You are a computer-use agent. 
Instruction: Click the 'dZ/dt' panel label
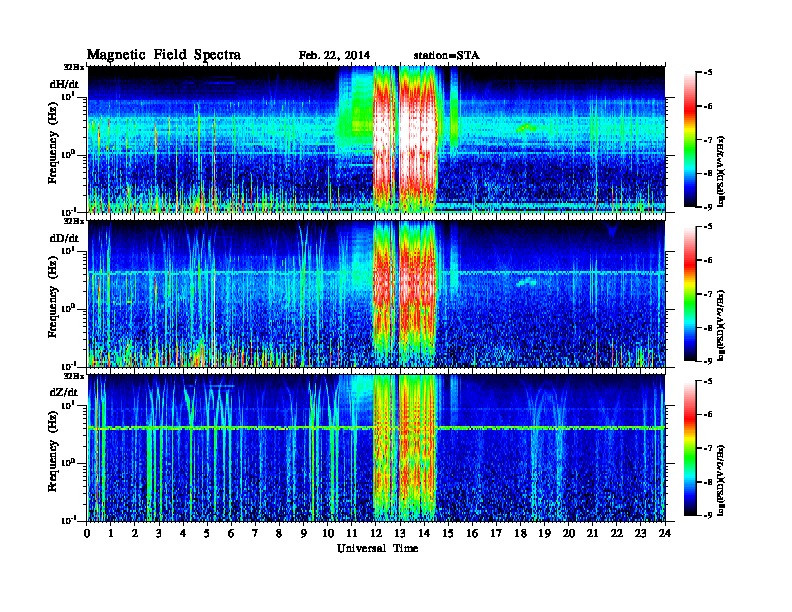pyautogui.click(x=64, y=392)
